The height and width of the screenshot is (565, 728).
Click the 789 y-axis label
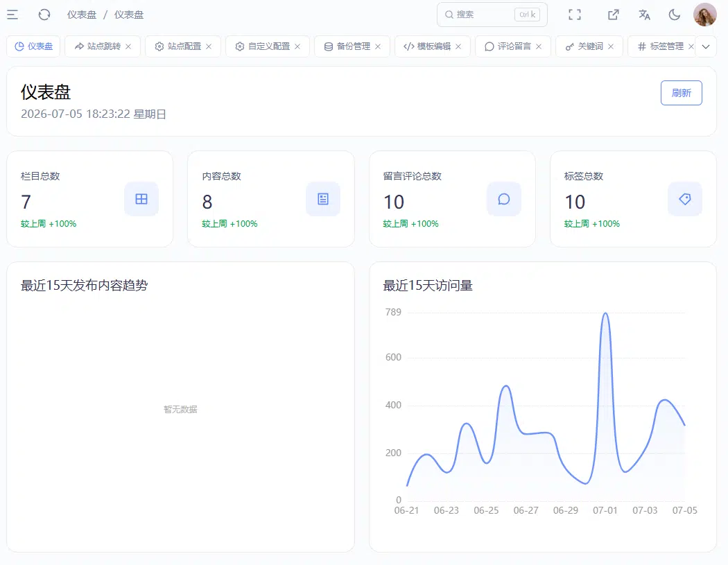pos(393,312)
